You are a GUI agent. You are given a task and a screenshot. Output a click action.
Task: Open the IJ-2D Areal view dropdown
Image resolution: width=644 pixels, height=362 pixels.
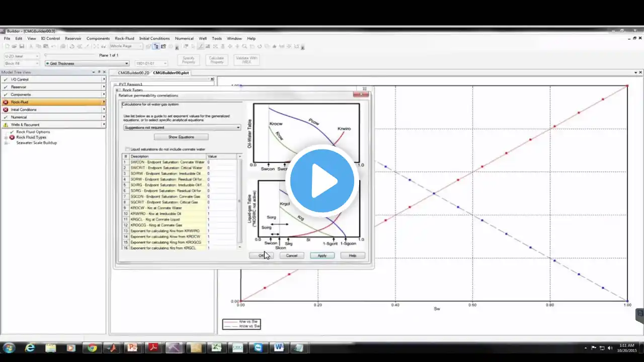[x=22, y=56]
